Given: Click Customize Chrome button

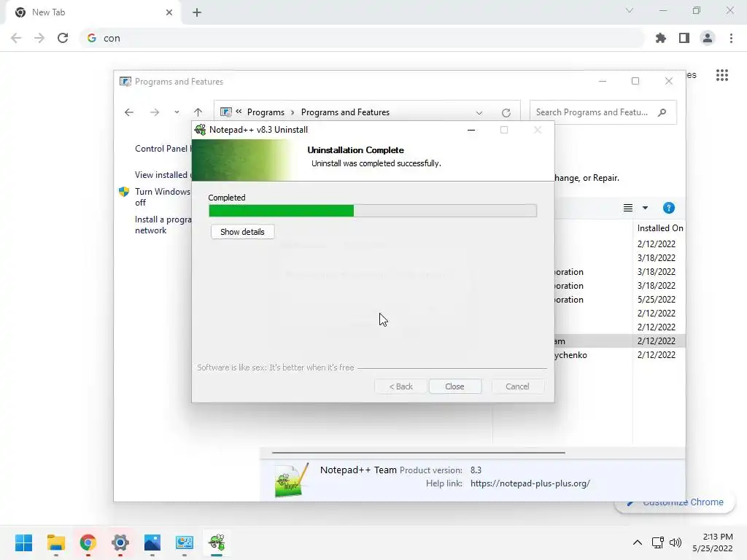Looking at the screenshot, I should tap(675, 503).
